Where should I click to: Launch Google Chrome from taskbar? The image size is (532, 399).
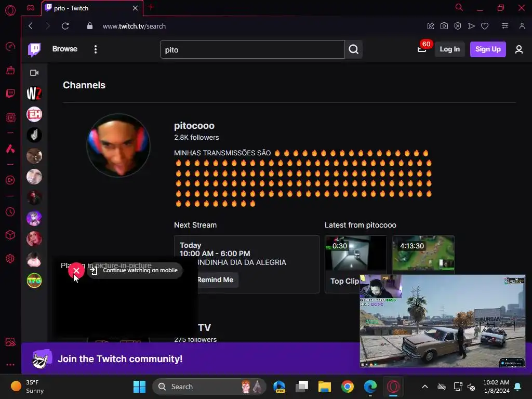click(x=348, y=387)
